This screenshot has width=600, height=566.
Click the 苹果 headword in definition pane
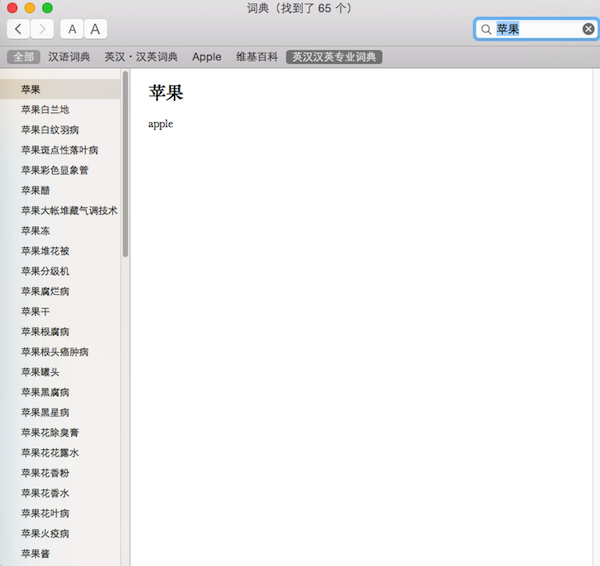tap(166, 93)
